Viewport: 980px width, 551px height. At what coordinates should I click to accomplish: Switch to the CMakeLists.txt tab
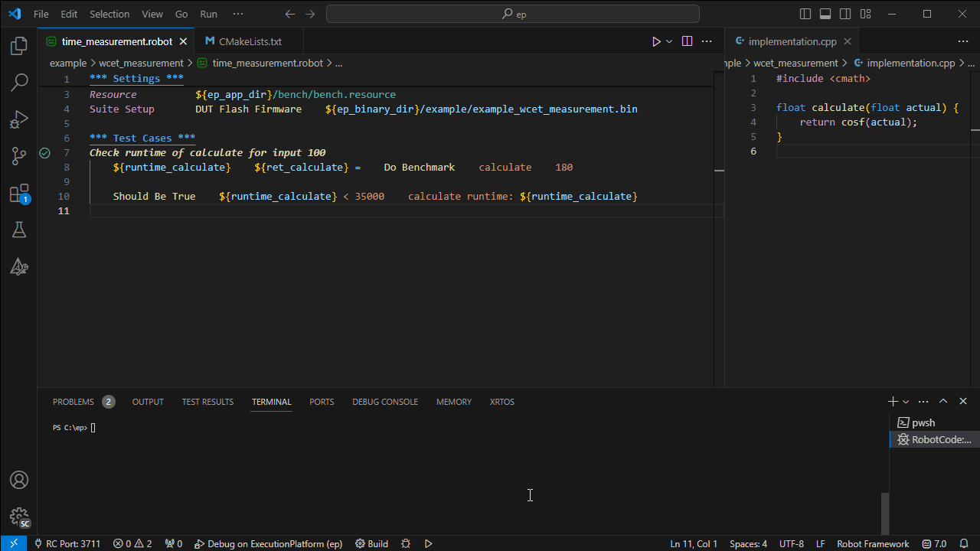click(248, 41)
